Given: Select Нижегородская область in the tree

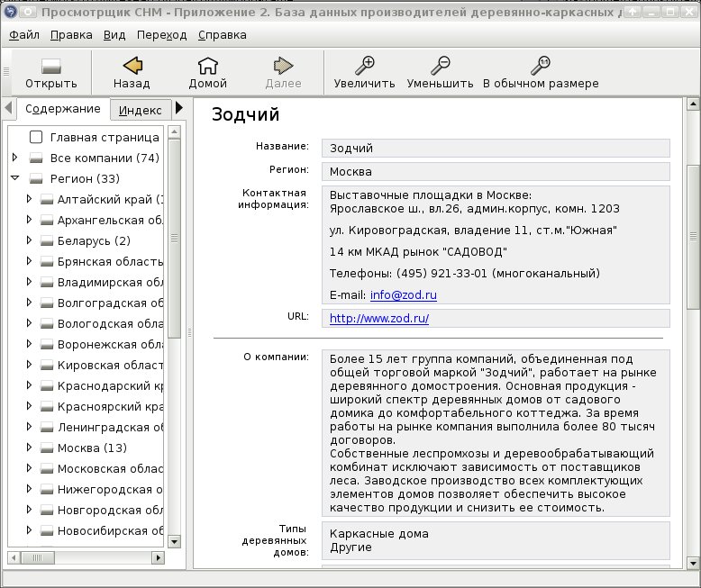Looking at the screenshot, I should (110, 489).
